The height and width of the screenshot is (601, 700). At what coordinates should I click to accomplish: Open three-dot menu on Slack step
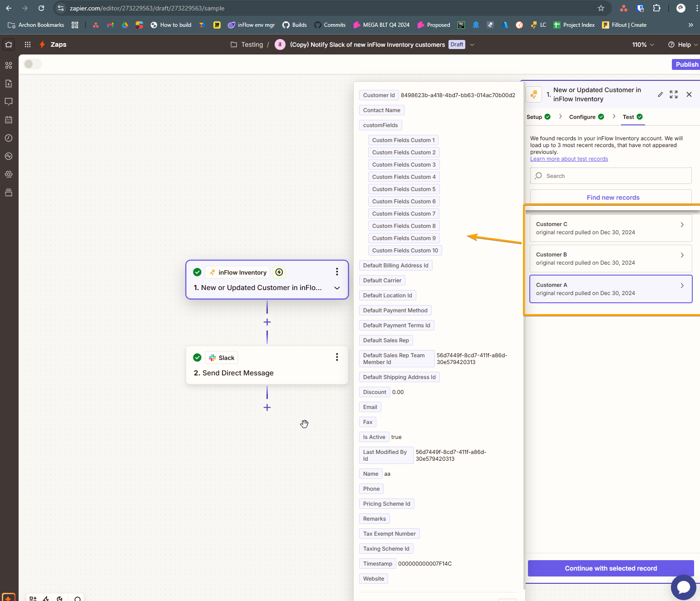click(x=337, y=357)
